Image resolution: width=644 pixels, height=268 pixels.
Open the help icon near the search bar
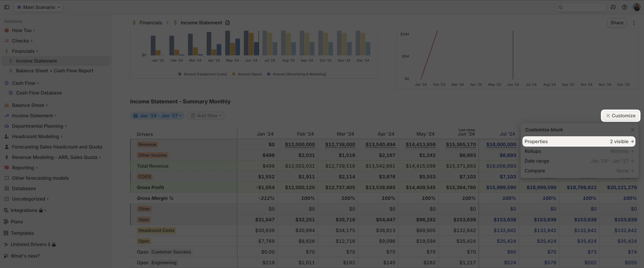624,7
